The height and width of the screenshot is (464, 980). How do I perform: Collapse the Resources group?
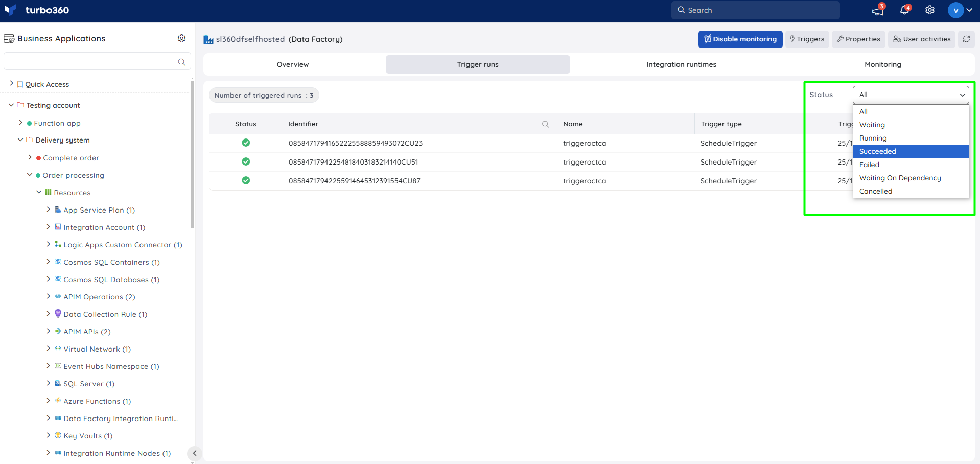(39, 192)
